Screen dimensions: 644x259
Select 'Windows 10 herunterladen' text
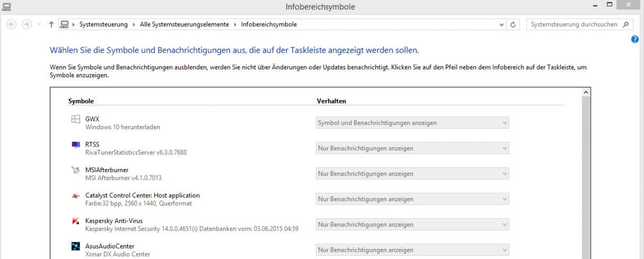pos(123,127)
